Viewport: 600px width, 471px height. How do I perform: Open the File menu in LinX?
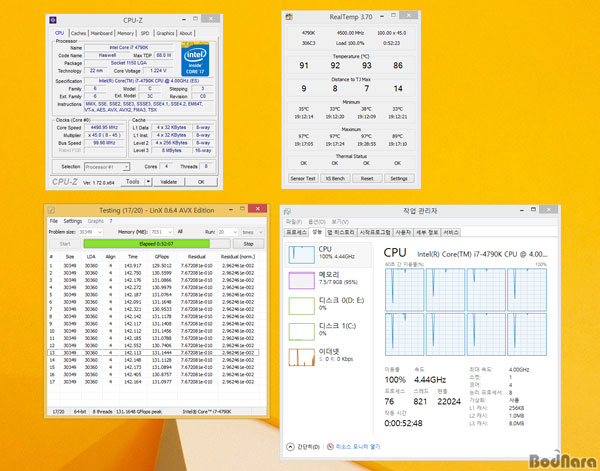tap(54, 221)
